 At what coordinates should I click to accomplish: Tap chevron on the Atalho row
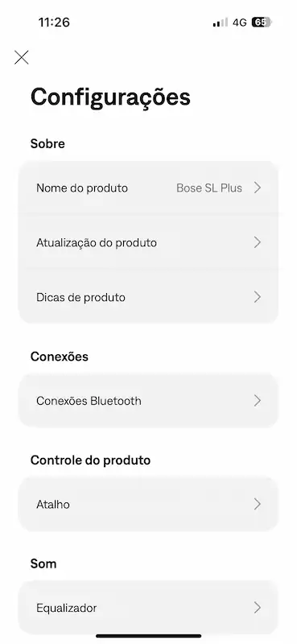pyautogui.click(x=258, y=504)
